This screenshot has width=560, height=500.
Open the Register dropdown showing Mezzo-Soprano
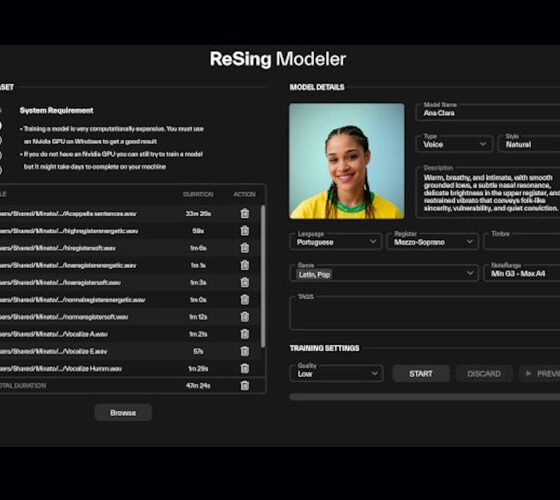point(432,242)
